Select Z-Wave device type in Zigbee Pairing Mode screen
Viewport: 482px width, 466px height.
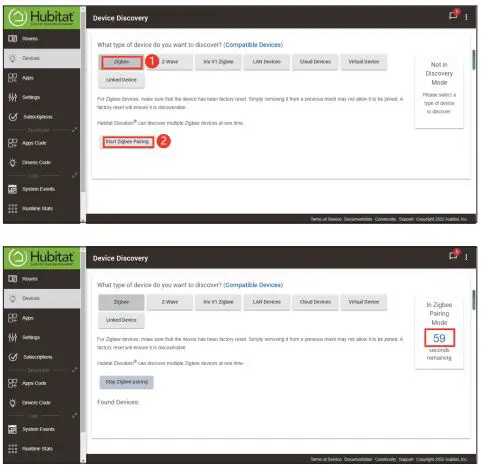click(170, 302)
